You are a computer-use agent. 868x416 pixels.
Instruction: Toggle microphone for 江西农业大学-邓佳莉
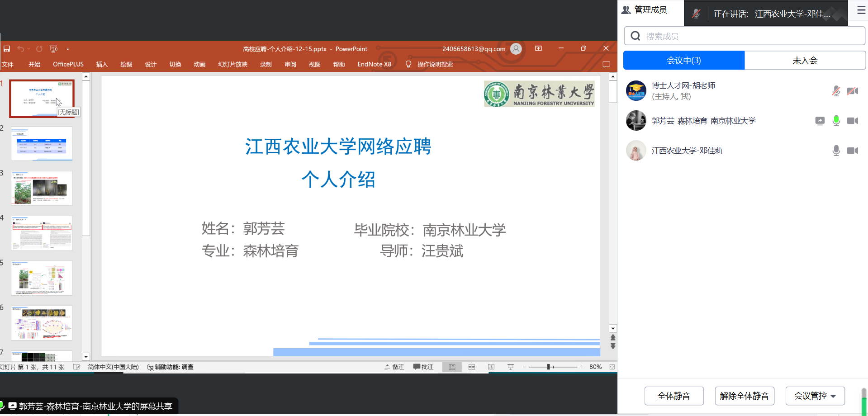pos(836,151)
